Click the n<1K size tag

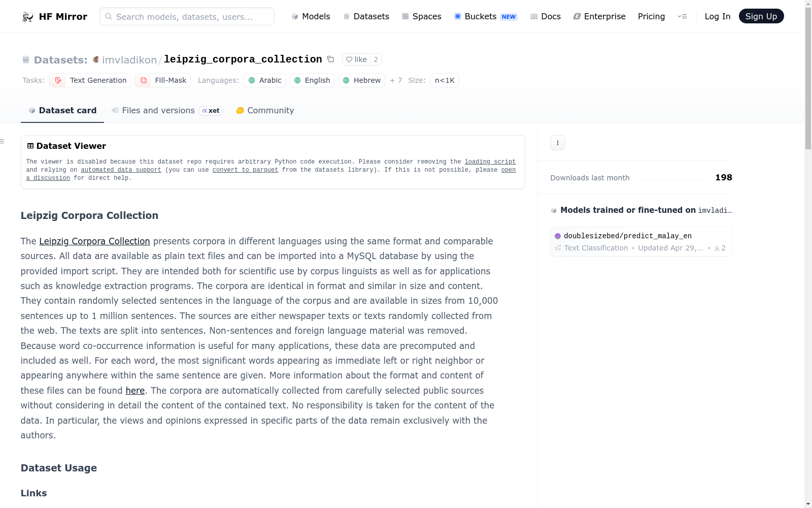pos(445,80)
